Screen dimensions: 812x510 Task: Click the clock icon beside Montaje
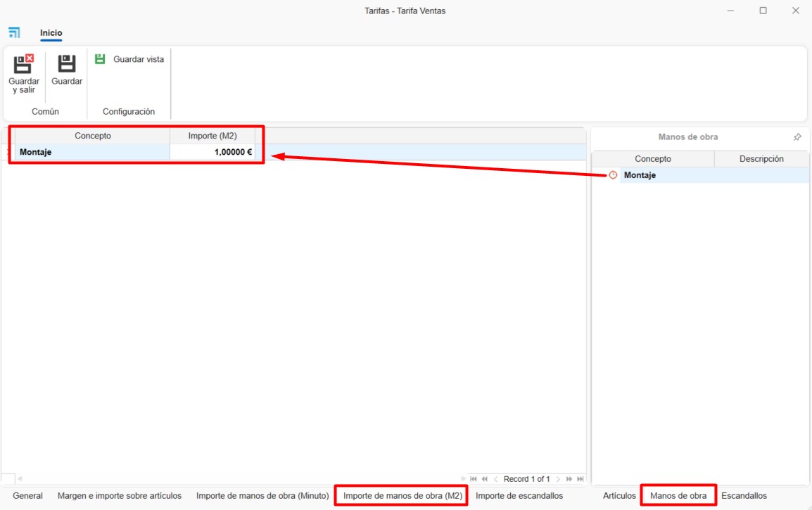(x=613, y=175)
